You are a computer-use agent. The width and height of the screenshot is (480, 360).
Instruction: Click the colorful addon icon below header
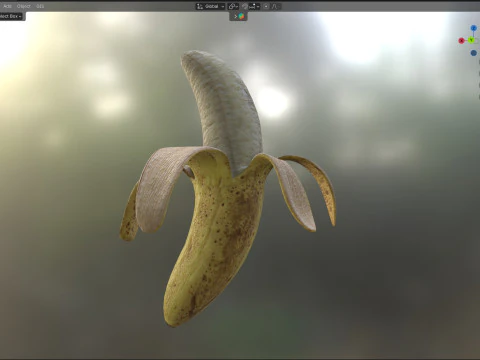(241, 16)
